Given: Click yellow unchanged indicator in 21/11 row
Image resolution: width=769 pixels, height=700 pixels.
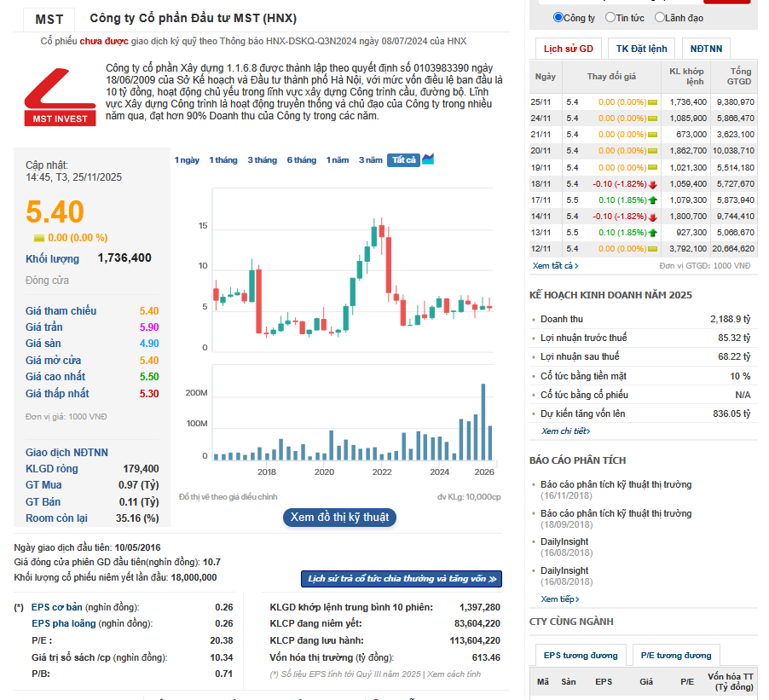Looking at the screenshot, I should point(653,135).
